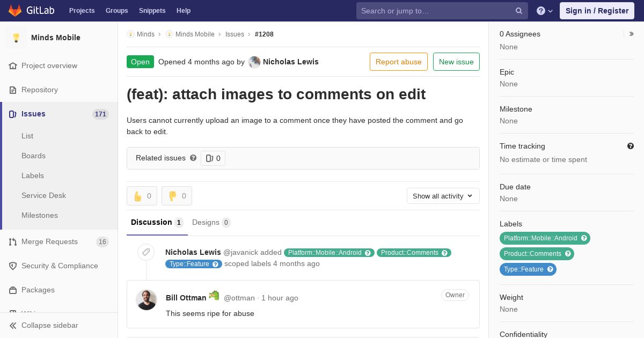This screenshot has width=644, height=338.
Task: Click the Security & Compliance shield icon
Action: (x=13, y=266)
